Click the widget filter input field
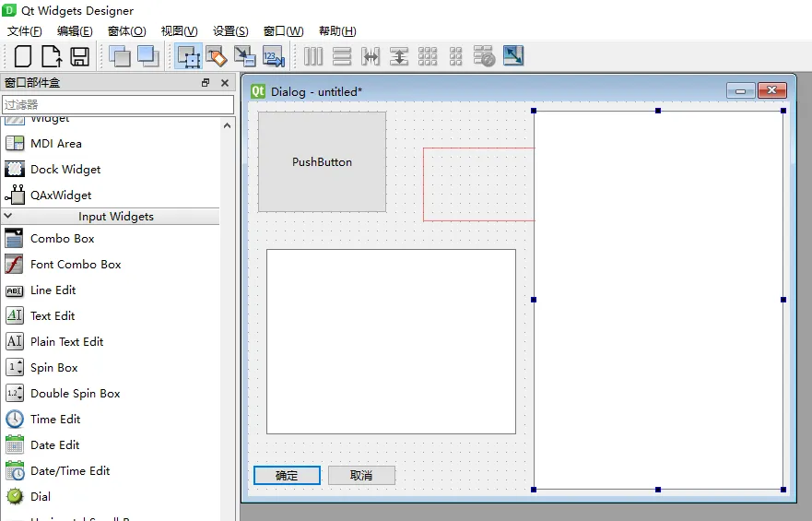Image resolution: width=812 pixels, height=521 pixels. (118, 104)
